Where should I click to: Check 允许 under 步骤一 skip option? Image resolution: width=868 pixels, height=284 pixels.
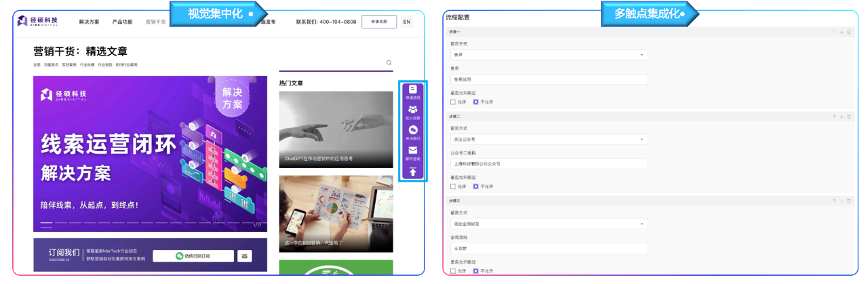(x=453, y=102)
